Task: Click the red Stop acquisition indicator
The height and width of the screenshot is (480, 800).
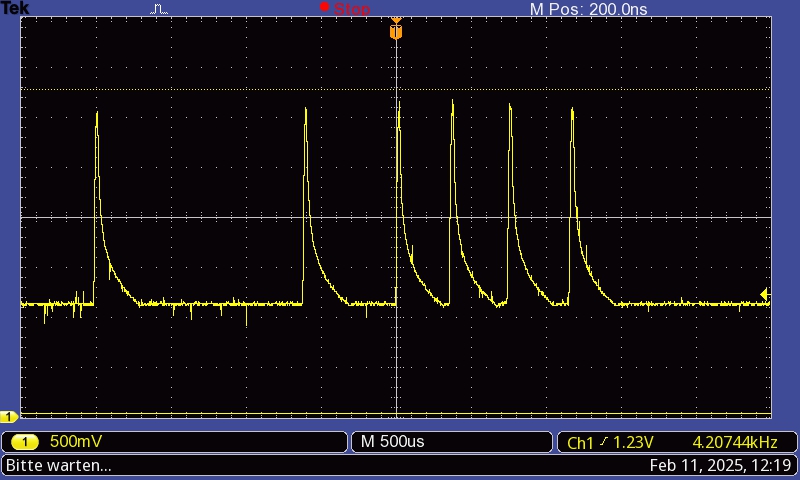Action: 345,8
